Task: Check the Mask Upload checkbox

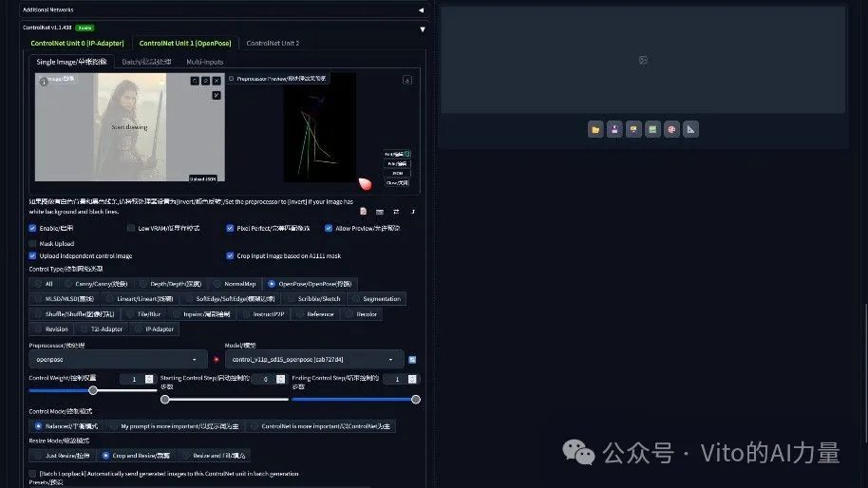Action: click(32, 243)
